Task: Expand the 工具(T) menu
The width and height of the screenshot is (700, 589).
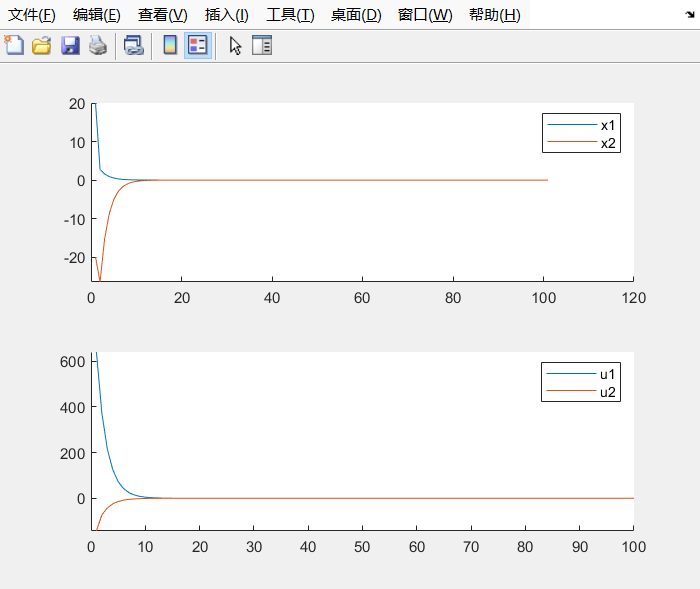Action: click(x=290, y=15)
